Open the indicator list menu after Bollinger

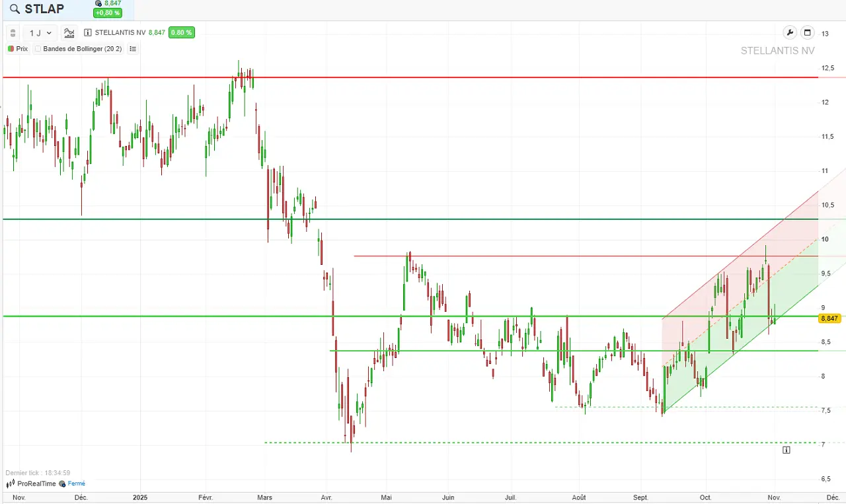click(x=134, y=48)
